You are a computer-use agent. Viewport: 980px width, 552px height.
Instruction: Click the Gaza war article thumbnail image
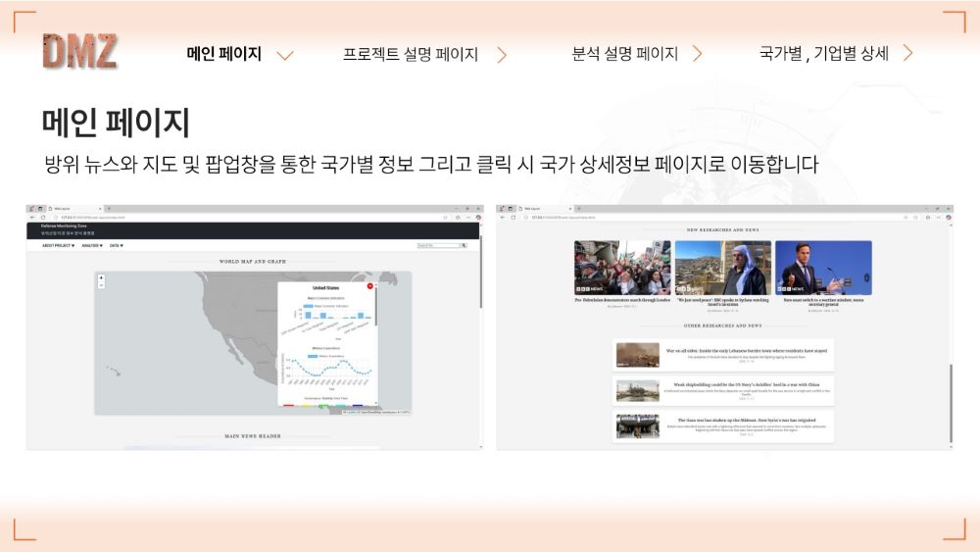click(638, 427)
